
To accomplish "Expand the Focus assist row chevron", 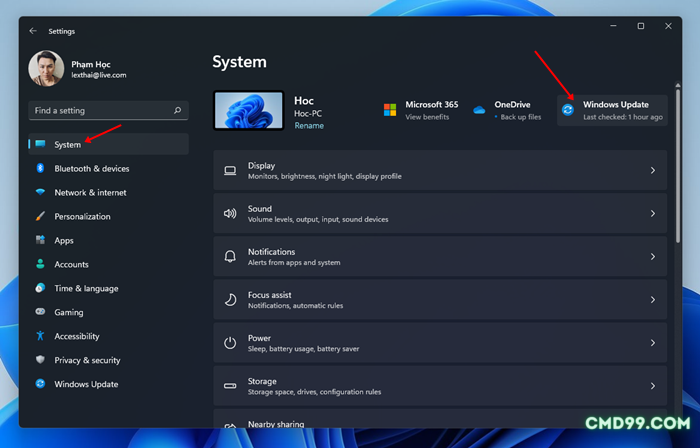I will 653,299.
